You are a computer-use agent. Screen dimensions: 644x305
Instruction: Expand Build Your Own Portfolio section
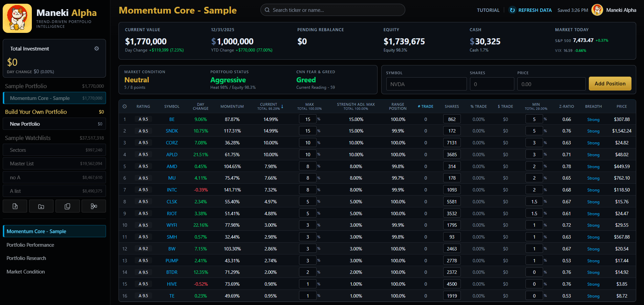pyautogui.click(x=54, y=112)
